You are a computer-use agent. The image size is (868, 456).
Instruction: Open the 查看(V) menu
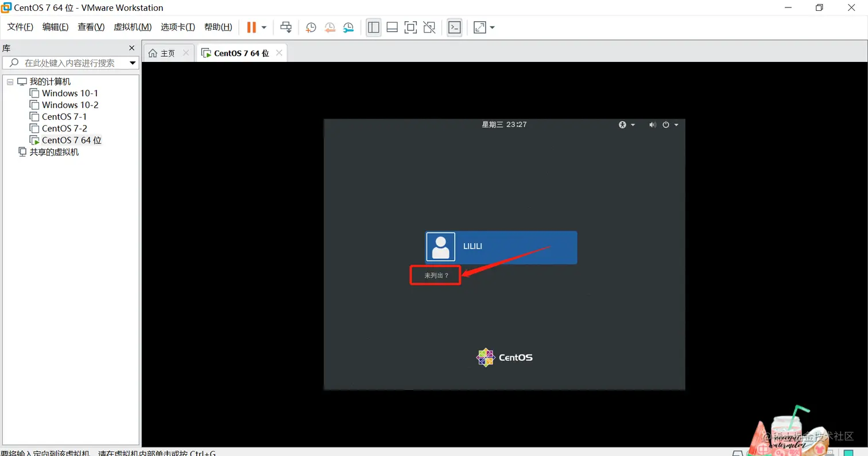coord(91,27)
